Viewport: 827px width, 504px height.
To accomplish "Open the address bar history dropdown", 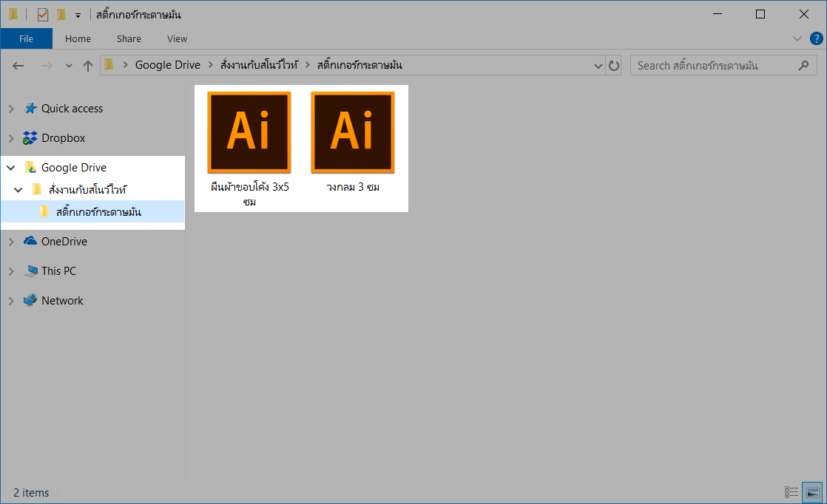I will click(x=598, y=65).
